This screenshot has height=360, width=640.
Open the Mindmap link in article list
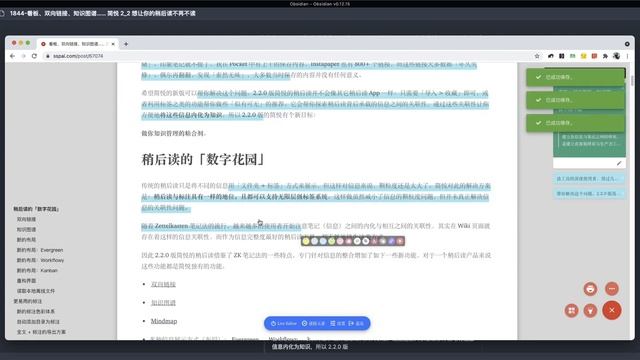click(164, 321)
